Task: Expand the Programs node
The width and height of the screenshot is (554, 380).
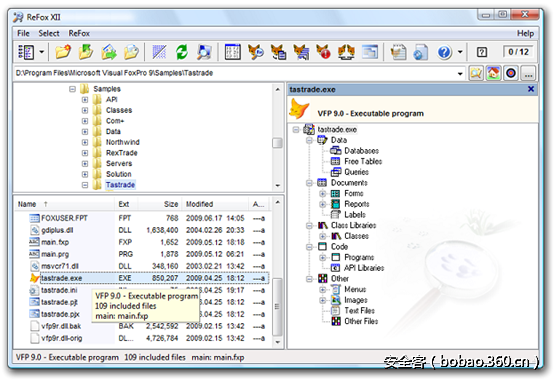Action: pyautogui.click(x=323, y=257)
